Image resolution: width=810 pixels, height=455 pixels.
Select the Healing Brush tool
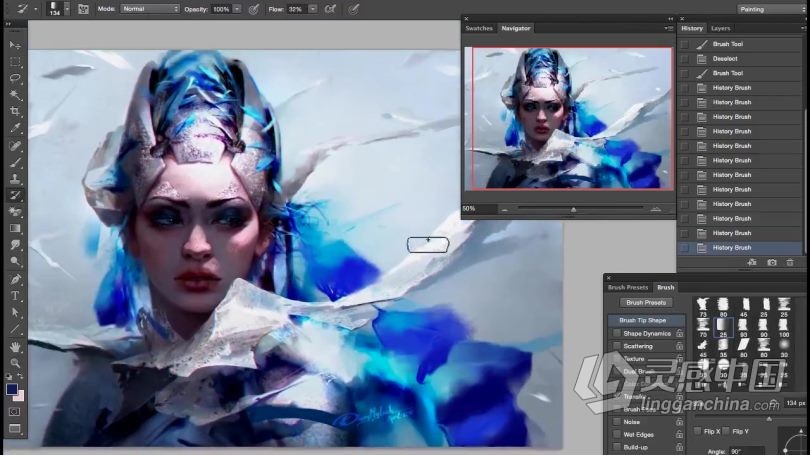[15, 146]
